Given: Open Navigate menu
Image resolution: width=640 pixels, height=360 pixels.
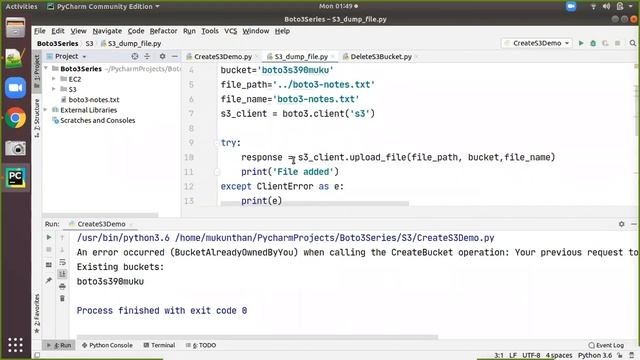Looking at the screenshot, I should point(107,31).
